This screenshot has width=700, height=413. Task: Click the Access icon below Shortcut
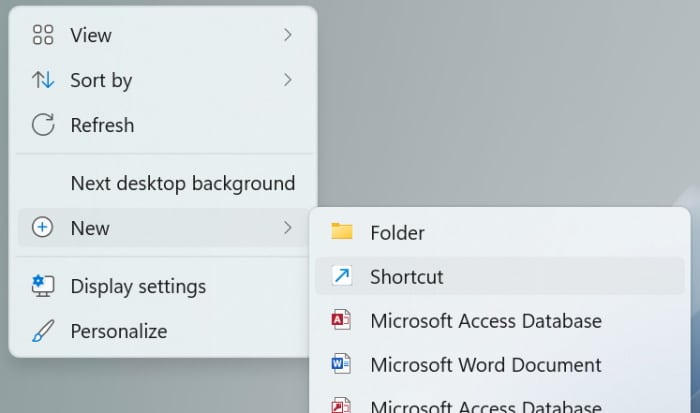coord(341,320)
